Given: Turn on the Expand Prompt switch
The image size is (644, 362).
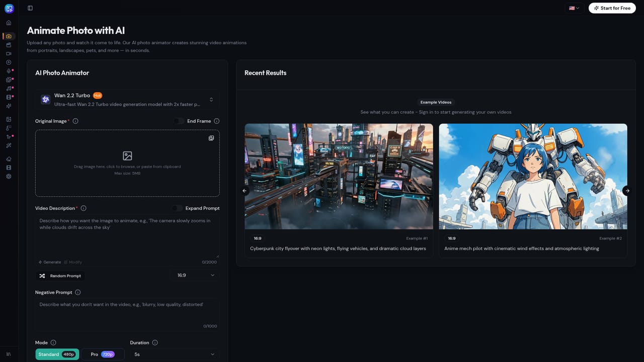Looking at the screenshot, I should click(177, 208).
